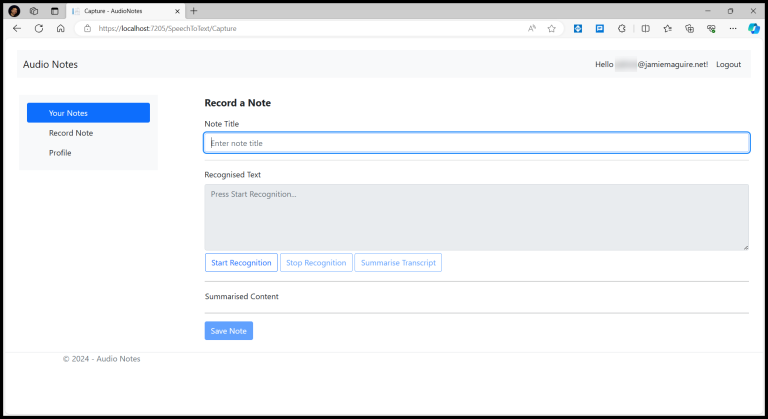
Task: Add this page to favorites star
Action: pos(552,28)
